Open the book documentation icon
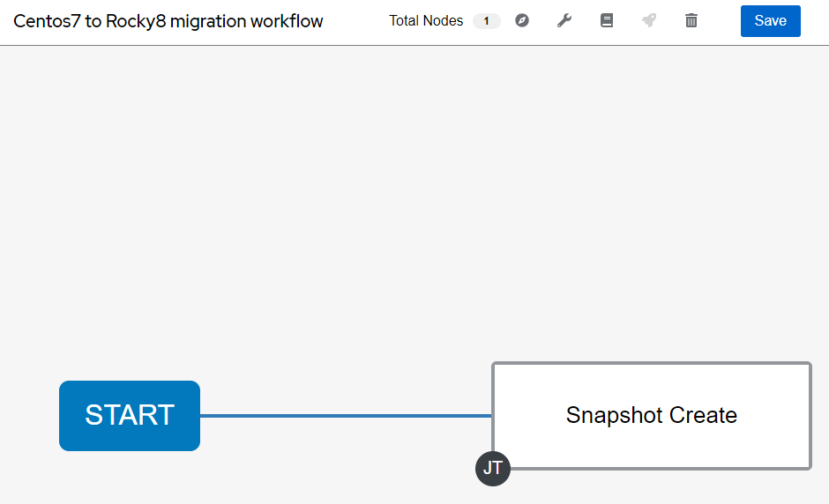The image size is (829, 504). (x=607, y=20)
